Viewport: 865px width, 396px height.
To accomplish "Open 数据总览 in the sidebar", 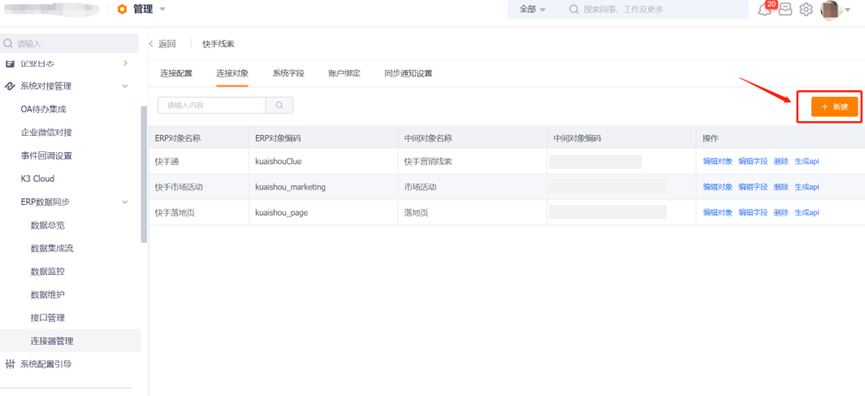I will [x=48, y=225].
